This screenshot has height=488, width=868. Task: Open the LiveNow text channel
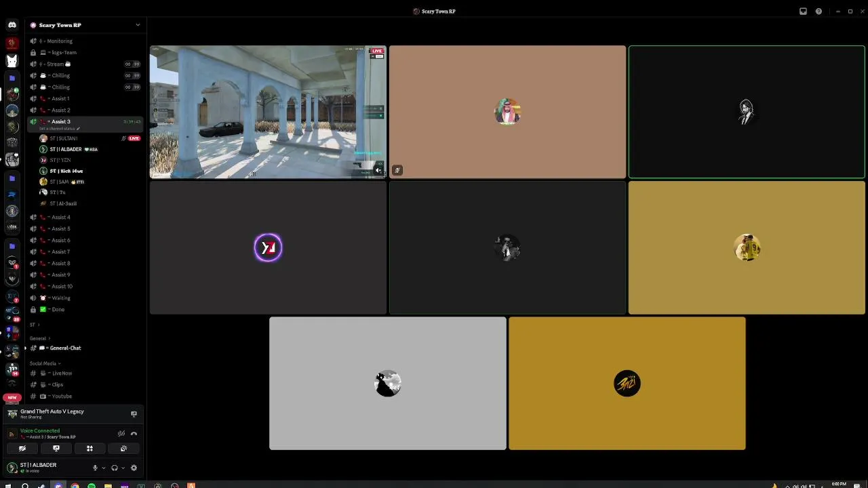86,373
